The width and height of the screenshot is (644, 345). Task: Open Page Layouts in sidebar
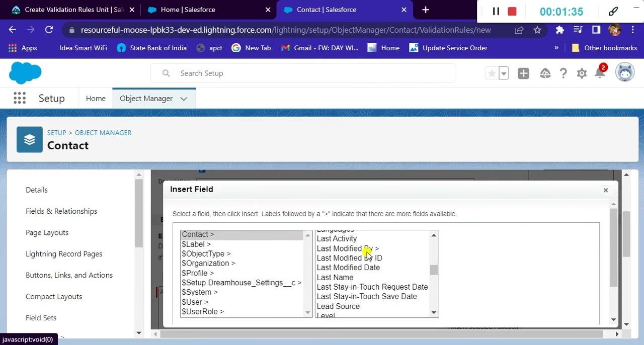[47, 232]
